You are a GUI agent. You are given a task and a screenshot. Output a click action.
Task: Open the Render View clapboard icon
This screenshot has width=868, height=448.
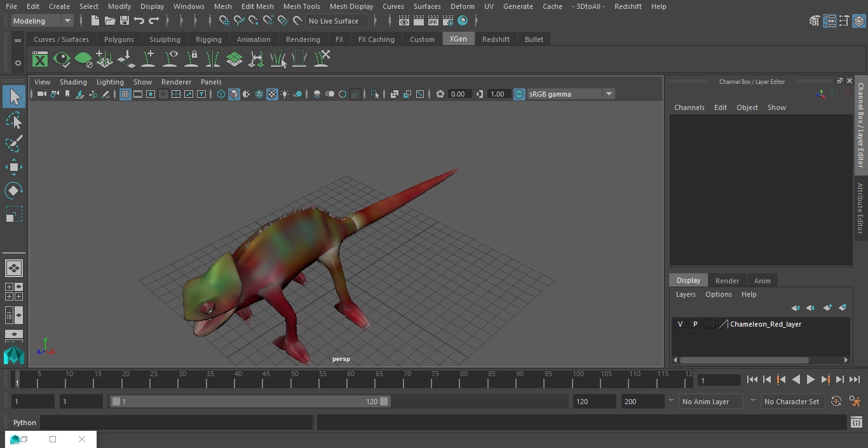tap(403, 21)
